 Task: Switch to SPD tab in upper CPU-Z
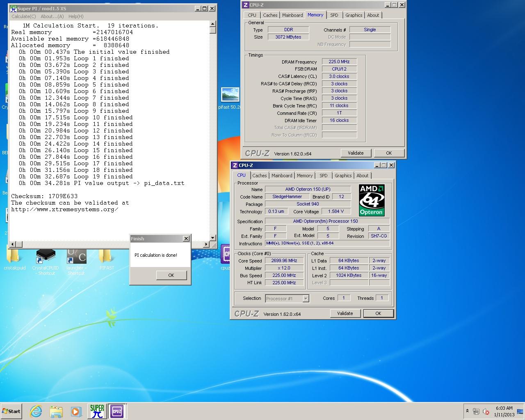(334, 15)
